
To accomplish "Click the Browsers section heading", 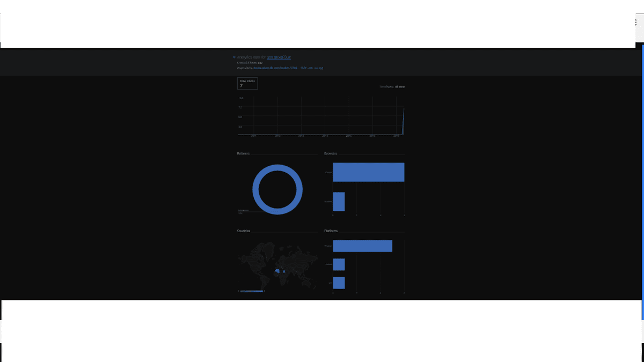I will coord(331,153).
